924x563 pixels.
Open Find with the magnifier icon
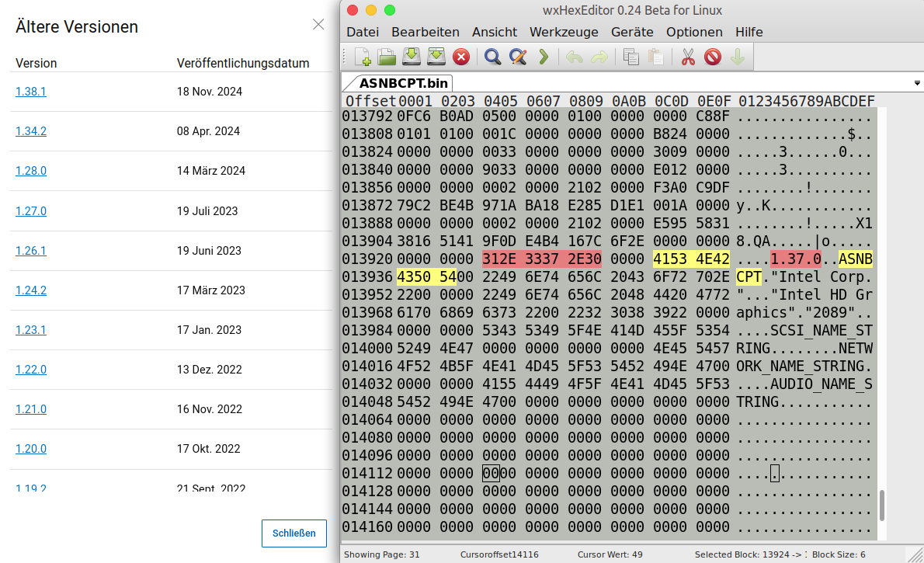tap(492, 57)
